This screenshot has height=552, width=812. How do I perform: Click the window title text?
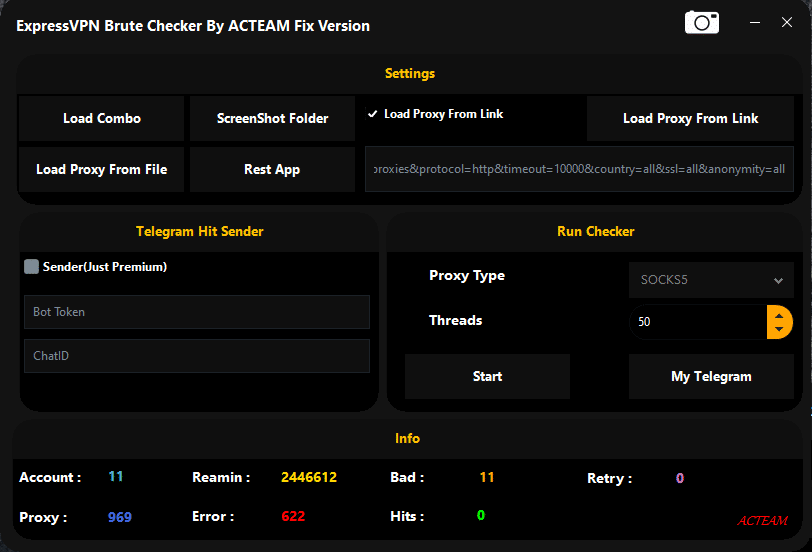point(193,26)
